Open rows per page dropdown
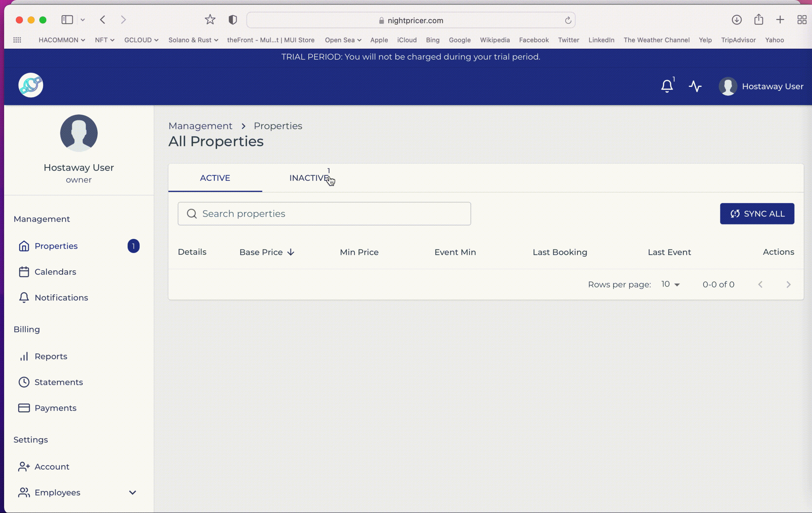Screen dimensions: 812x513 670,285
